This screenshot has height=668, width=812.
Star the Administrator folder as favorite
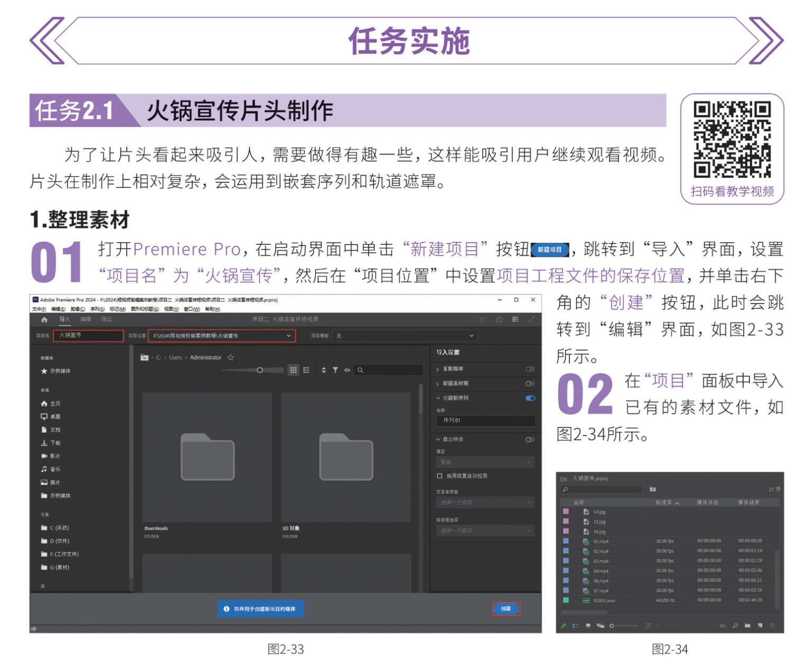[x=230, y=358]
